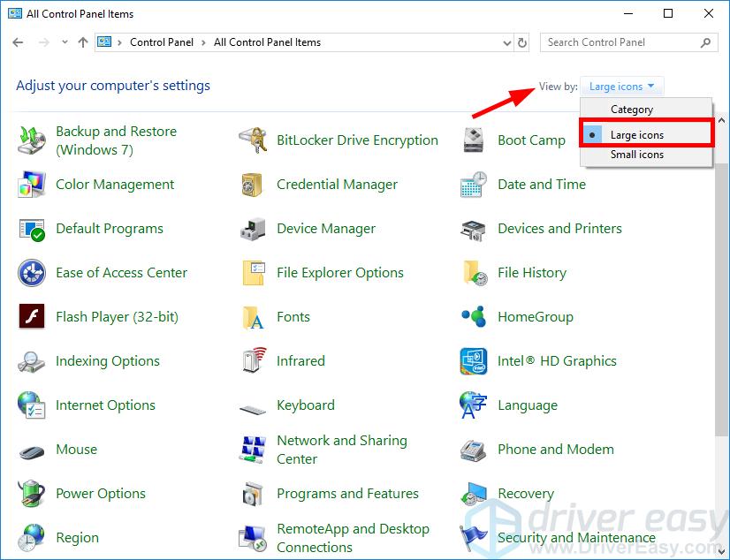The height and width of the screenshot is (560, 730).
Task: Click the Intel HD Graphics icon
Action: point(474,361)
